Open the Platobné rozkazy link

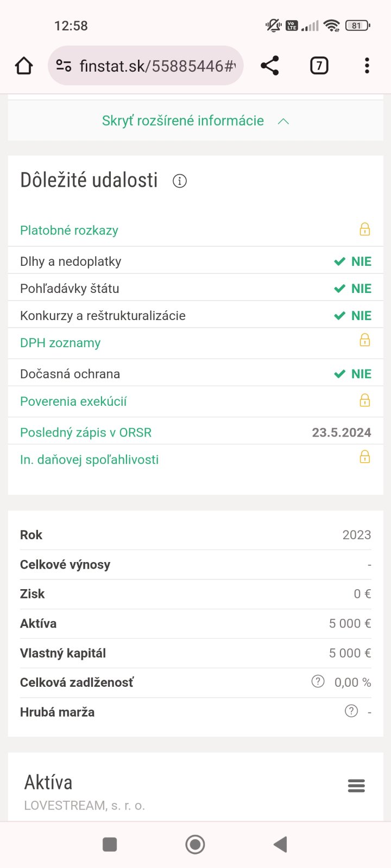(x=69, y=231)
